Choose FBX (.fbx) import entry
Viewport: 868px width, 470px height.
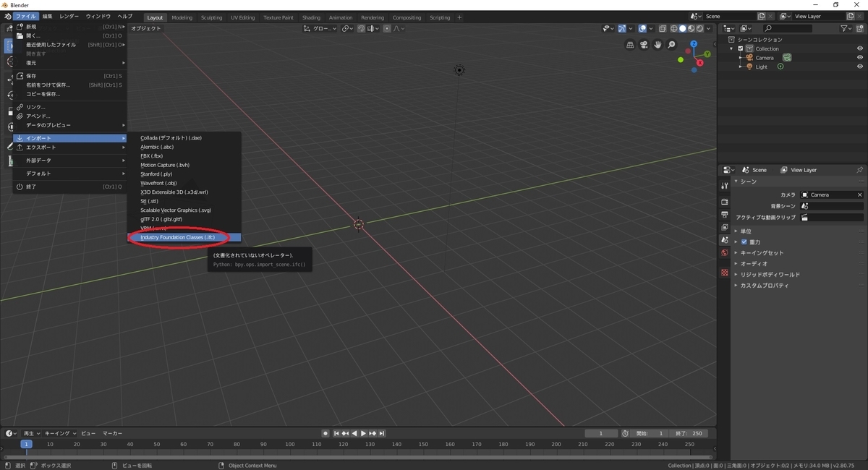[x=184, y=155]
